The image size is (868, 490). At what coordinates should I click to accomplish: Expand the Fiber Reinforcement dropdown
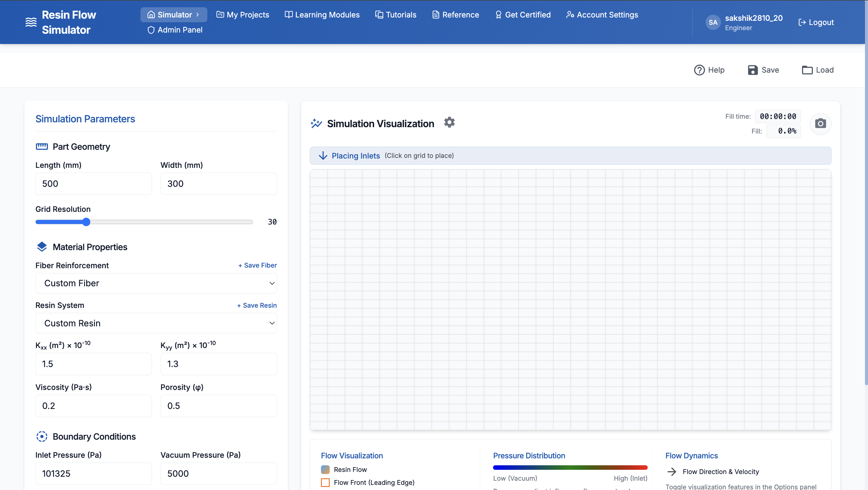tap(156, 283)
